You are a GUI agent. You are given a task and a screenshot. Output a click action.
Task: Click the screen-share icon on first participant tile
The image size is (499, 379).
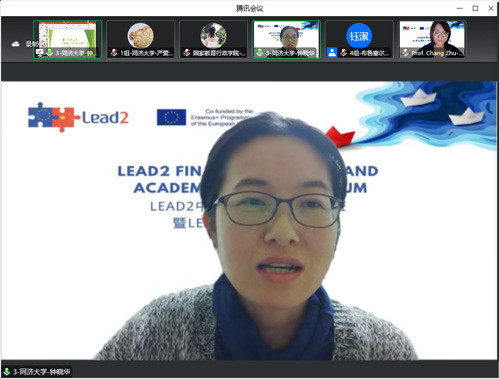click(40, 53)
